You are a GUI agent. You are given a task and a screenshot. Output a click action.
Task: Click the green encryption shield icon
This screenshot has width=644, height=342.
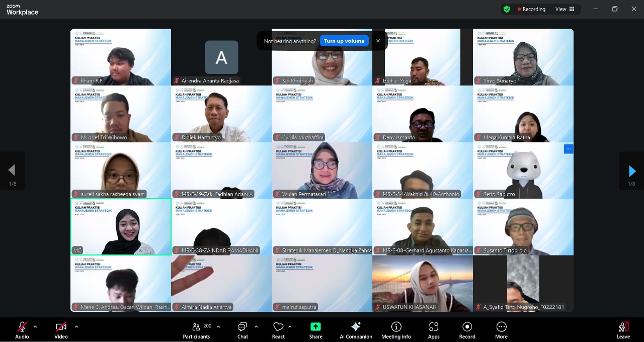[507, 9]
